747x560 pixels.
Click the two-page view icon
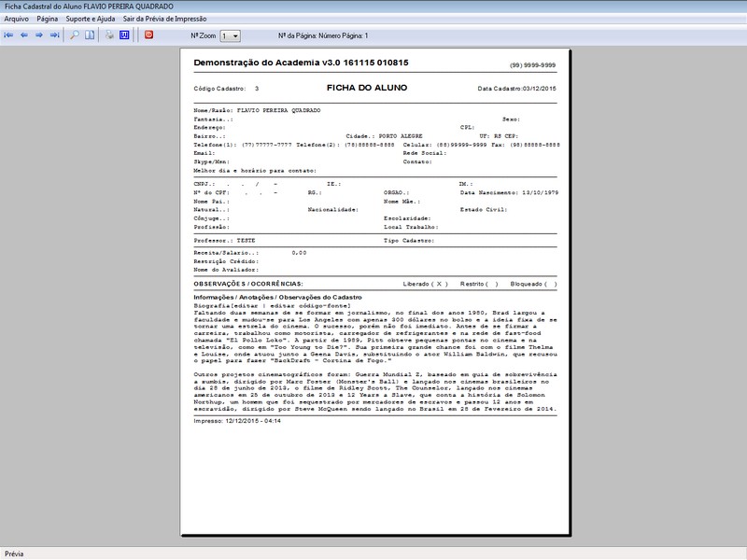(x=90, y=35)
